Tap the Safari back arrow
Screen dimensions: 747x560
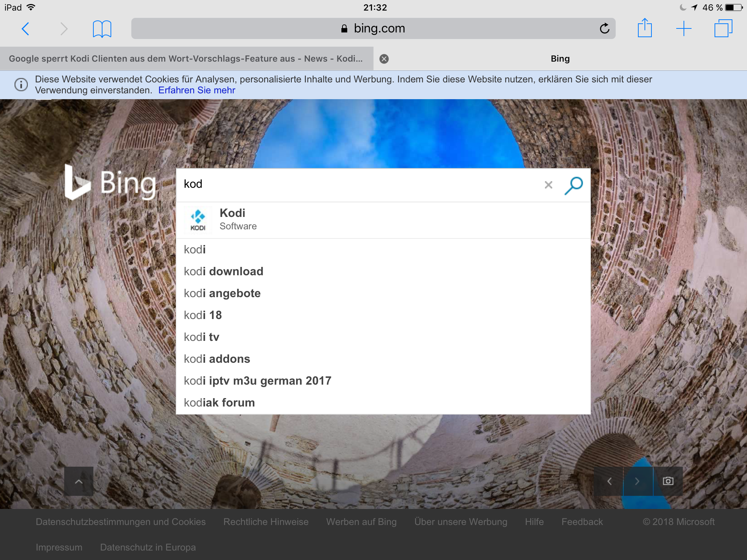point(25,28)
